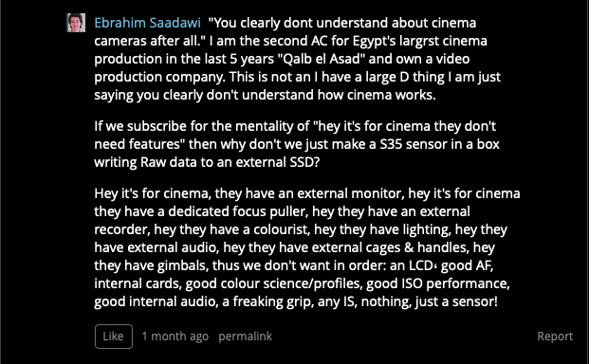Open the comment's permalink

[x=246, y=337]
